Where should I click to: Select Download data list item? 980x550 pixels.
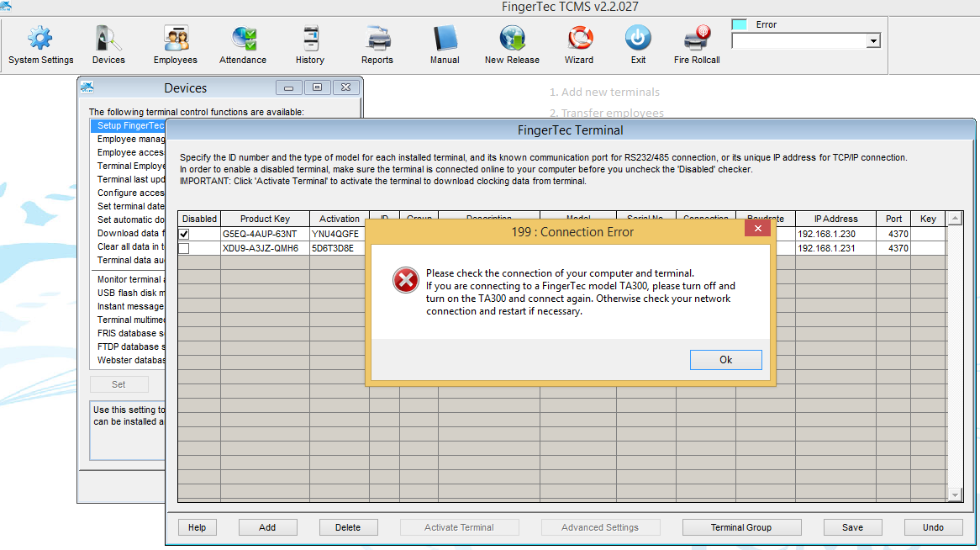tap(128, 234)
